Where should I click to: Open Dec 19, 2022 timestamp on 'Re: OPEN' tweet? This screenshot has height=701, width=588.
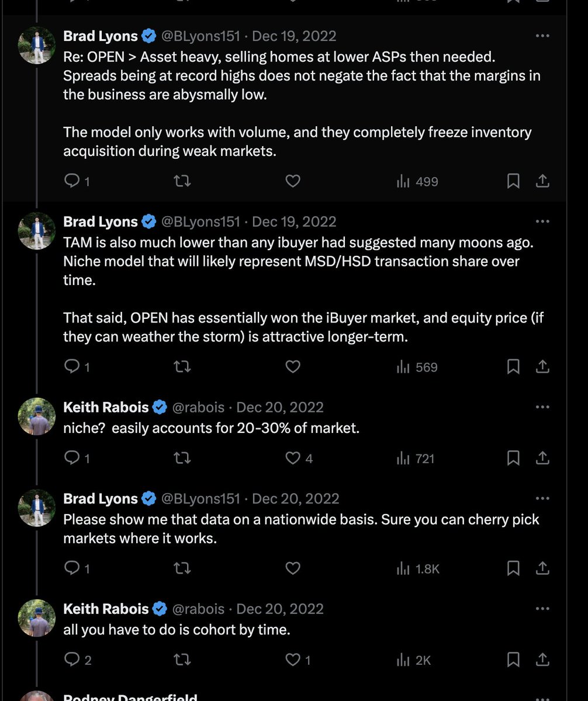point(294,36)
